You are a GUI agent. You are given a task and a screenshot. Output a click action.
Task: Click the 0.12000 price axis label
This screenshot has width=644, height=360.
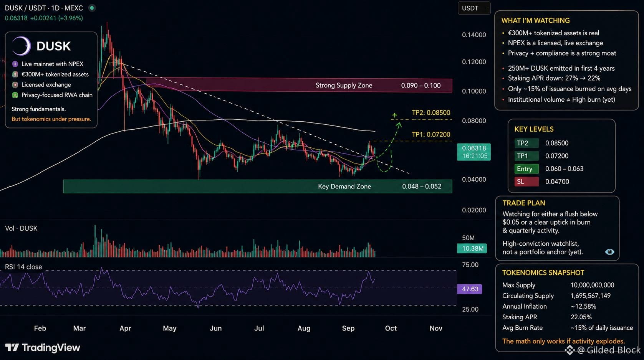point(474,62)
